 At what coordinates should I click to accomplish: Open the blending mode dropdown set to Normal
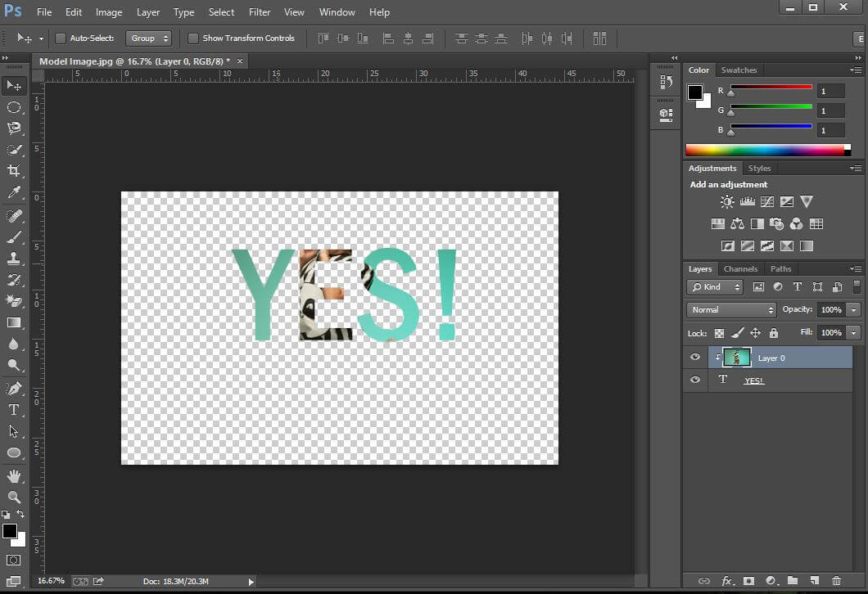click(730, 309)
